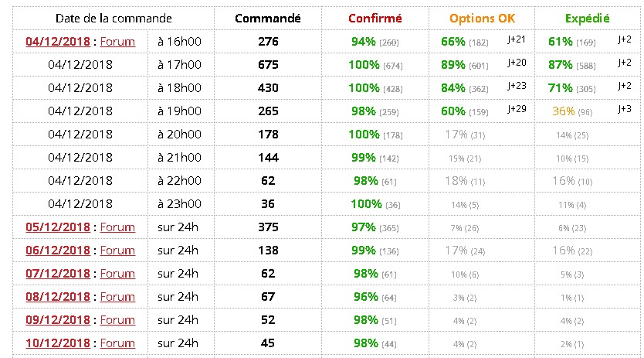Open the 10/12/2018 date link
This screenshot has height=358, width=644.
click(x=57, y=343)
